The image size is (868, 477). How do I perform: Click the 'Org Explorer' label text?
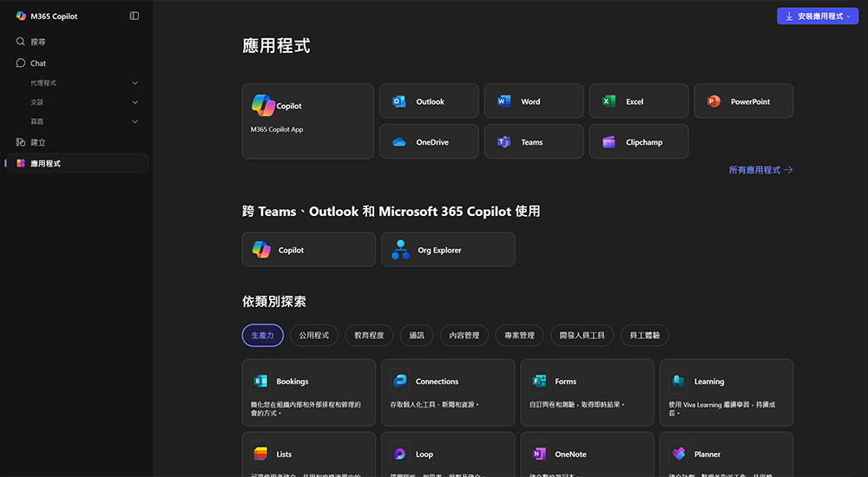coord(439,250)
